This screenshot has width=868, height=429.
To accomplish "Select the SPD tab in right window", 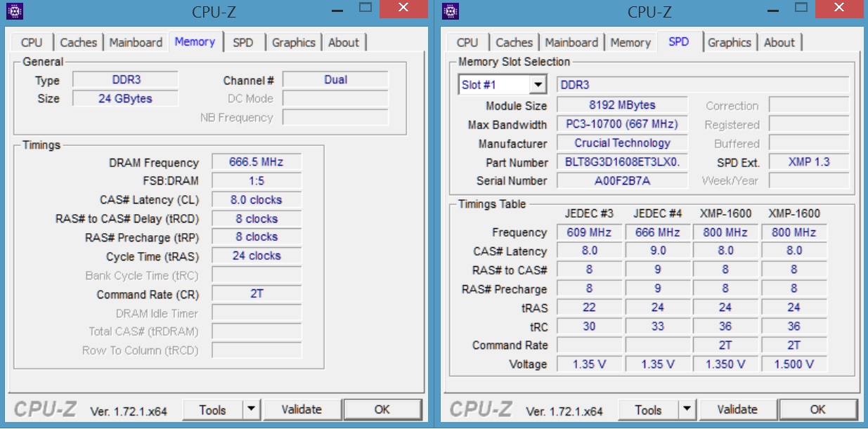I will tap(679, 41).
